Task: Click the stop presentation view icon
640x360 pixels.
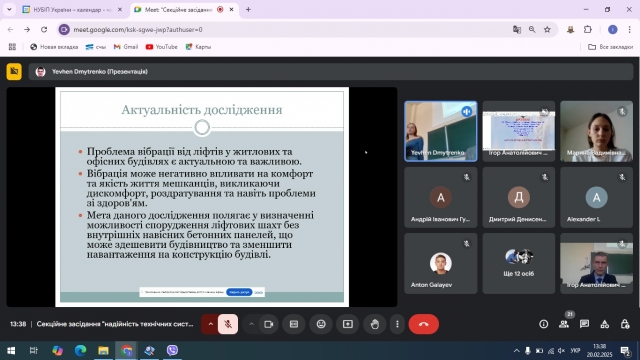Action: tap(14, 71)
